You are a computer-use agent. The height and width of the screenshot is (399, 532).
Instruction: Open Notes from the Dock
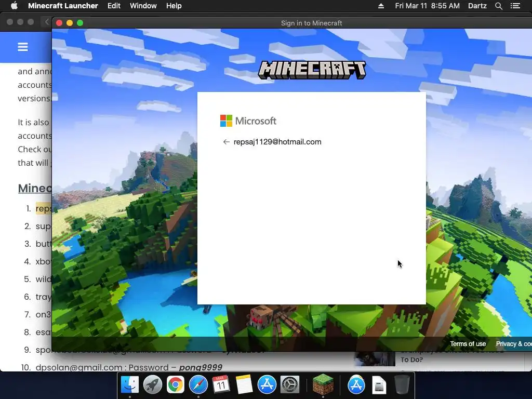(x=244, y=385)
